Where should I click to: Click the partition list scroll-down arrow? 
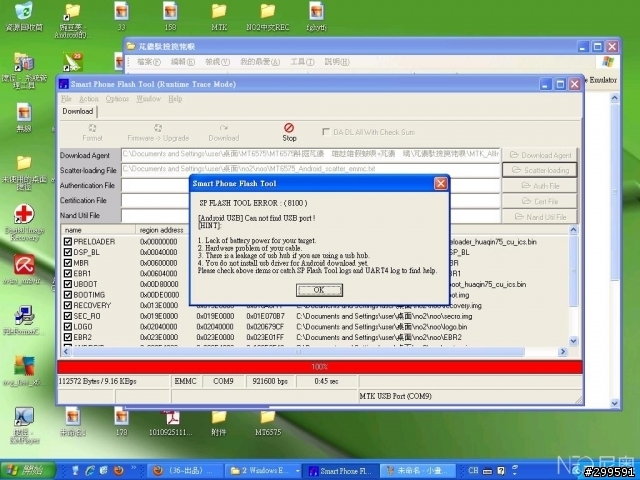tap(573, 341)
